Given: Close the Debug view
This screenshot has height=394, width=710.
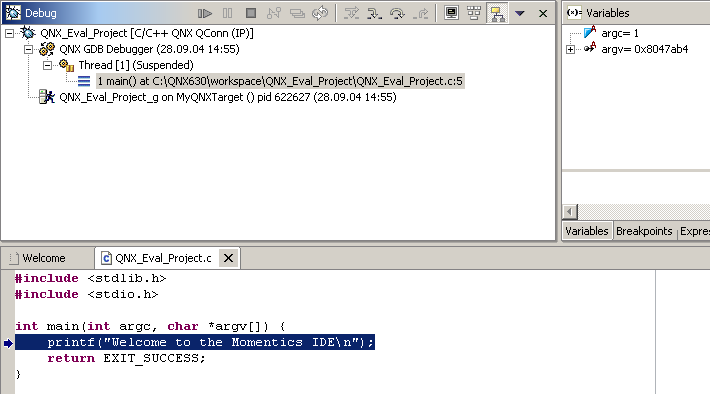Looking at the screenshot, I should (543, 14).
